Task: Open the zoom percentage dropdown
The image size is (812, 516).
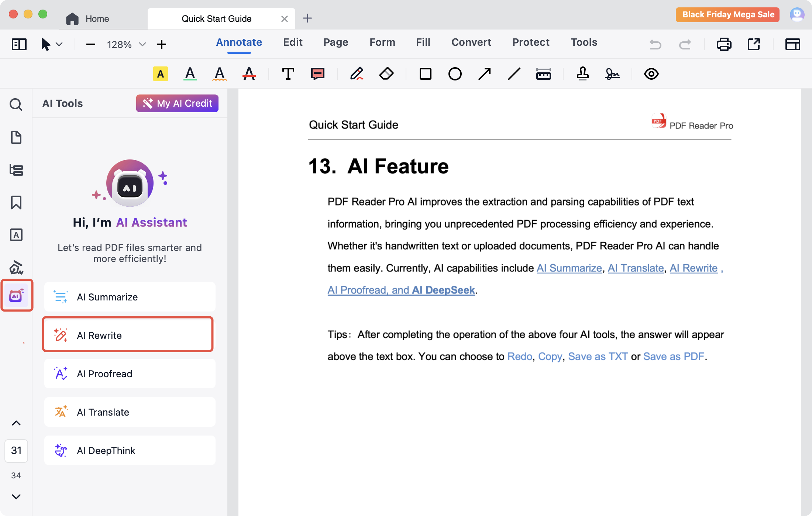Action: click(142, 44)
